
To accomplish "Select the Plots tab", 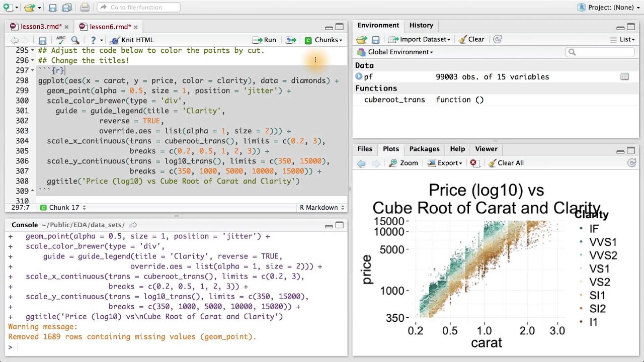I will [391, 149].
